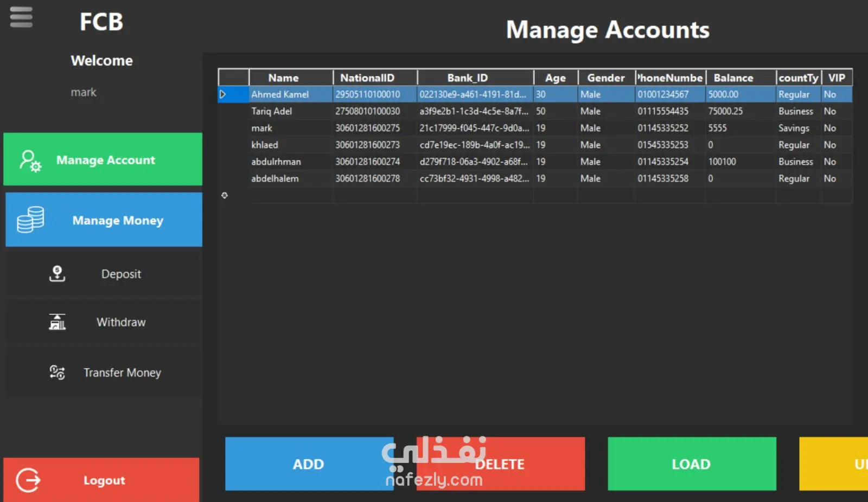Click the Manage Account user-gear icon
The height and width of the screenshot is (502, 868).
pyautogui.click(x=30, y=160)
